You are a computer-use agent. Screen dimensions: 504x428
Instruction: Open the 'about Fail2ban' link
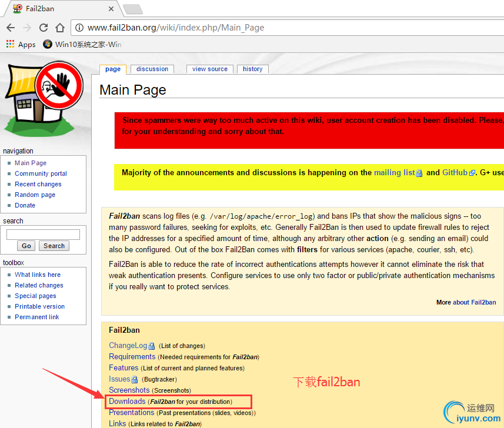pyautogui.click(x=475, y=302)
